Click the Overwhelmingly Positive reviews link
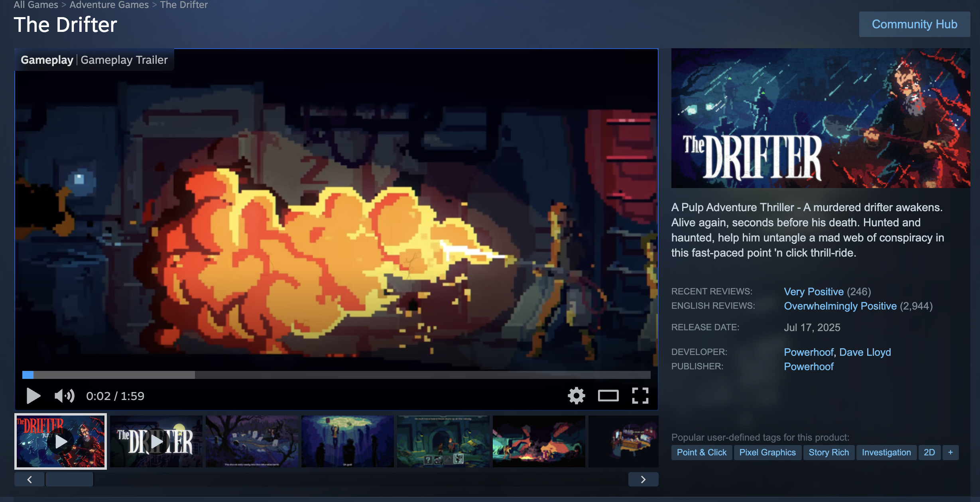Screen dimensions: 980x502 click(840, 306)
